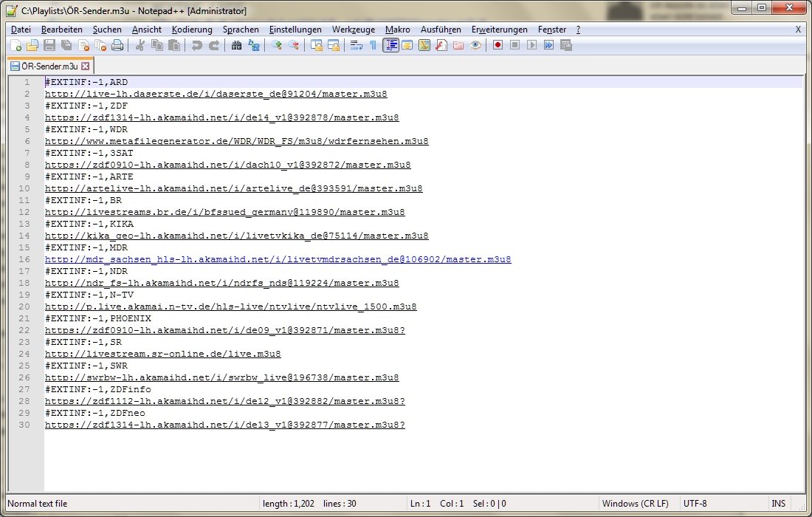812x517 pixels.
Task: Save recorded macro toolbar icon
Action: [x=566, y=46]
